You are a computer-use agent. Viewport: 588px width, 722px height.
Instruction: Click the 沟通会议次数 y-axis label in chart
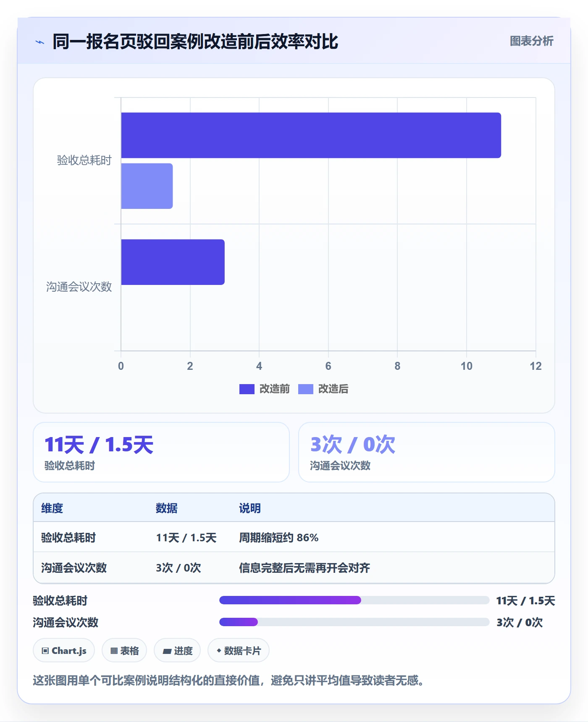point(79,287)
